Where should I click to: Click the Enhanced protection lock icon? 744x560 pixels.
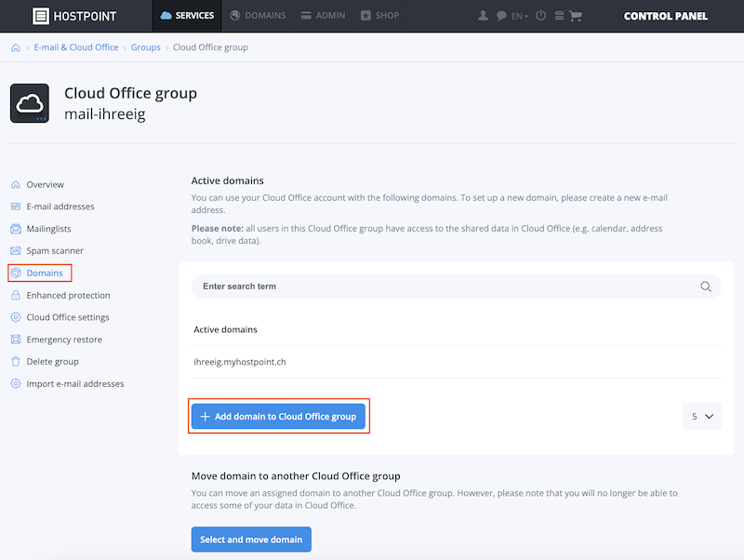(16, 295)
